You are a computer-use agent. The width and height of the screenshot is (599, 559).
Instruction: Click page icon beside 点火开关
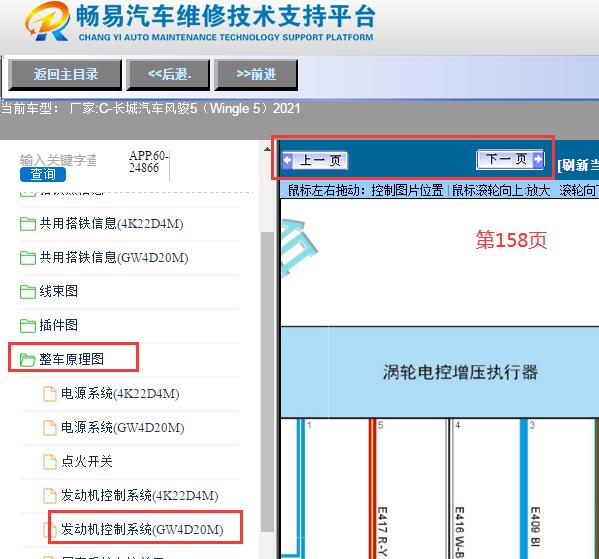(x=50, y=462)
